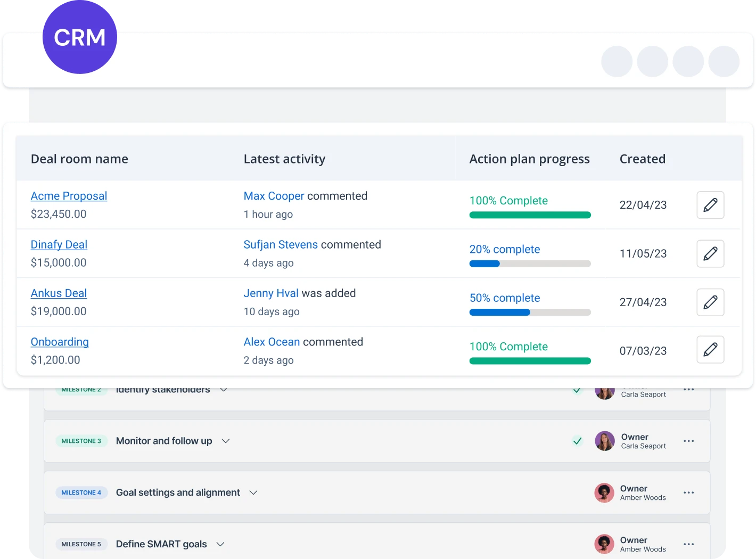
Task: Open the three-dot menu for Monitor and follow up
Action: pyautogui.click(x=688, y=441)
